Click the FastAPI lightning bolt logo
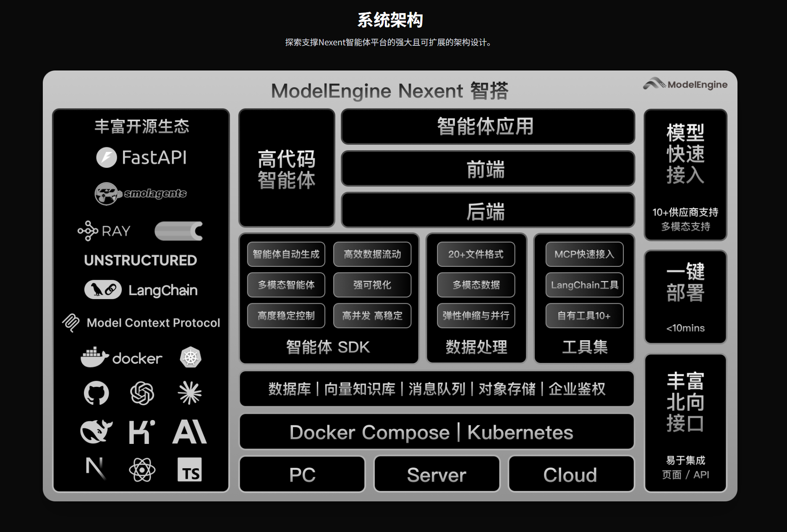787x532 pixels. 107,158
